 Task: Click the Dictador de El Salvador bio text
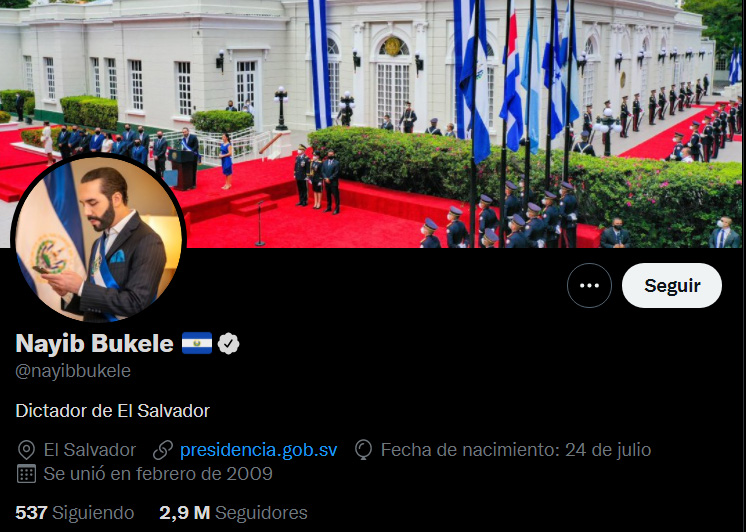pos(112,411)
